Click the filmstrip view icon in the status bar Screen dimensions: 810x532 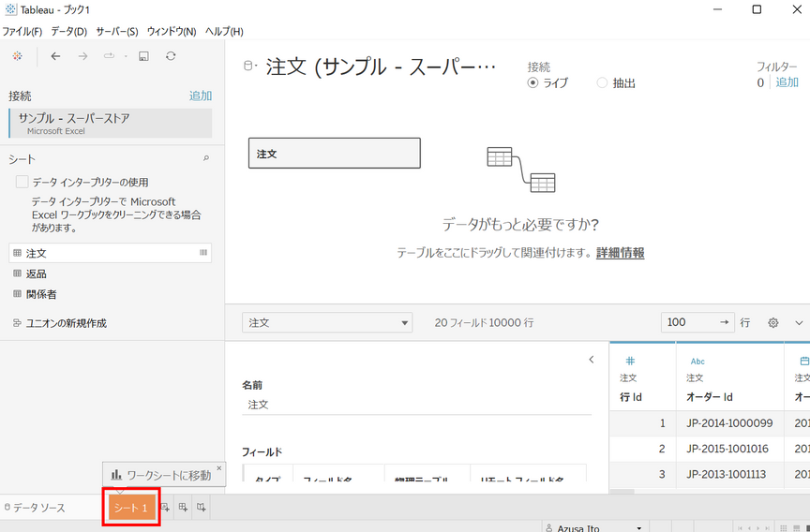[796, 528]
